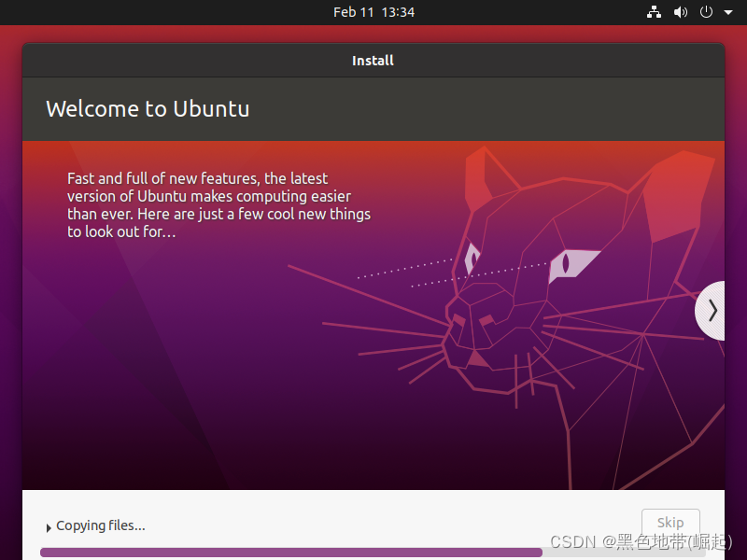Open the volume speaker icon in top bar
Viewport: 747px width, 560px height.
click(681, 12)
